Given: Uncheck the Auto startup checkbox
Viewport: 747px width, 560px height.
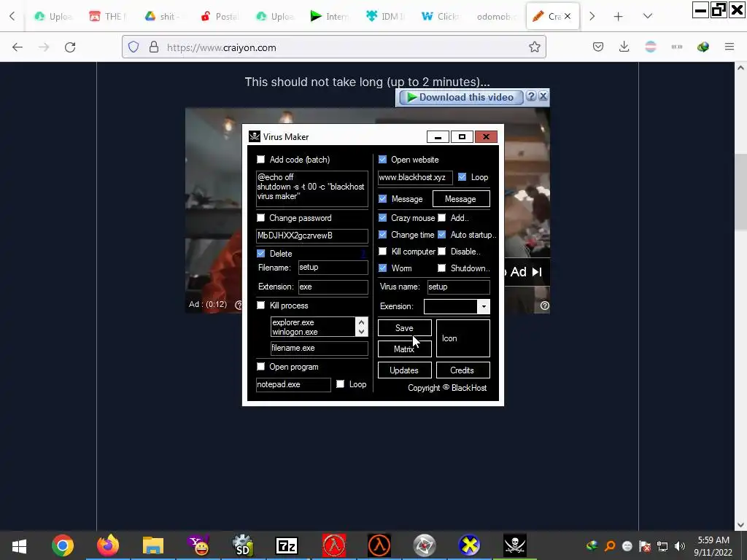Looking at the screenshot, I should pyautogui.click(x=441, y=235).
